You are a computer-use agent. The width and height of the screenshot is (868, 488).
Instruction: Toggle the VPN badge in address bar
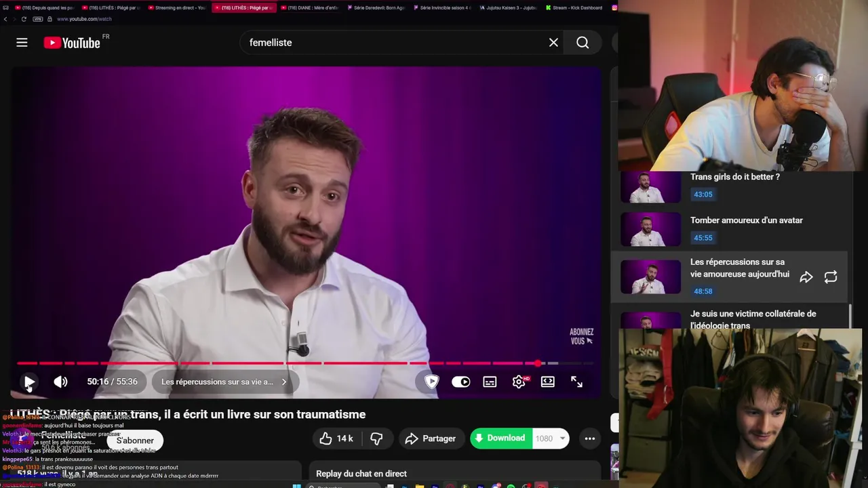[39, 19]
